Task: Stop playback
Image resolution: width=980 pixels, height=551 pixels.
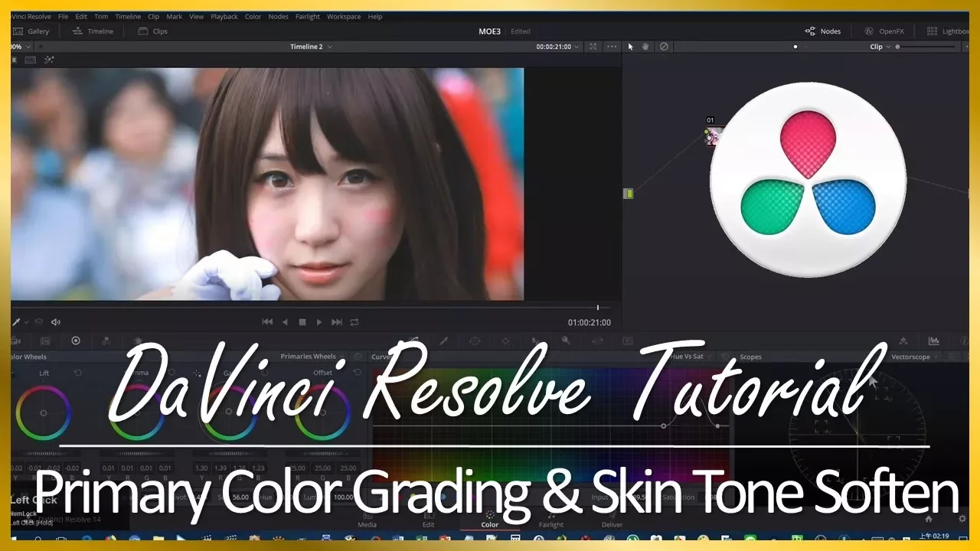Action: click(302, 322)
